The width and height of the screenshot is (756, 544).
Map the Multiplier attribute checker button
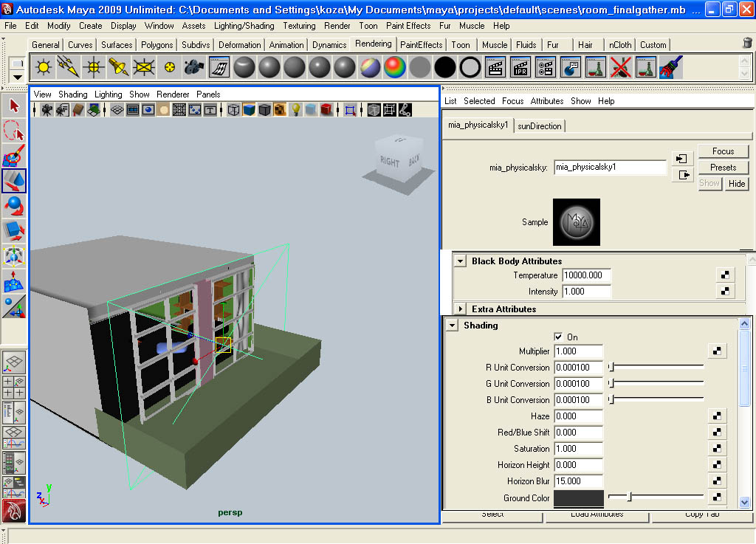717,351
